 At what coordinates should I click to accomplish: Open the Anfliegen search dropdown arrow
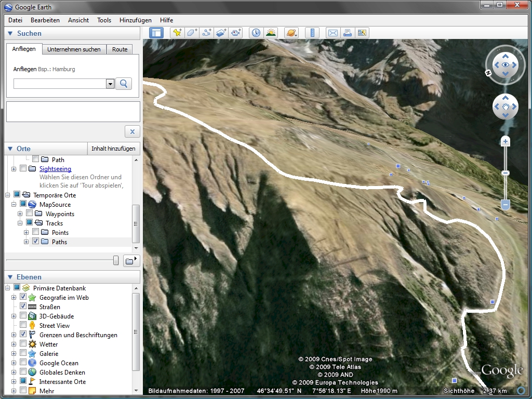point(110,84)
